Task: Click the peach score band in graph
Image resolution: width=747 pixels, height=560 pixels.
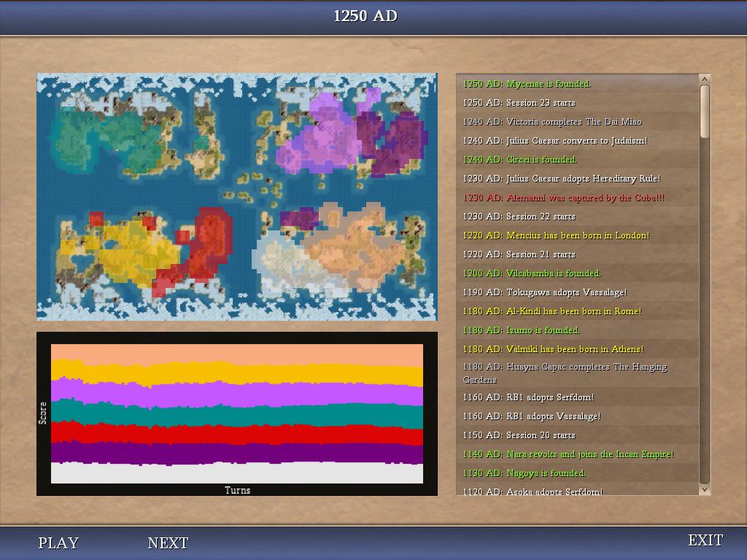Action: 237,354
